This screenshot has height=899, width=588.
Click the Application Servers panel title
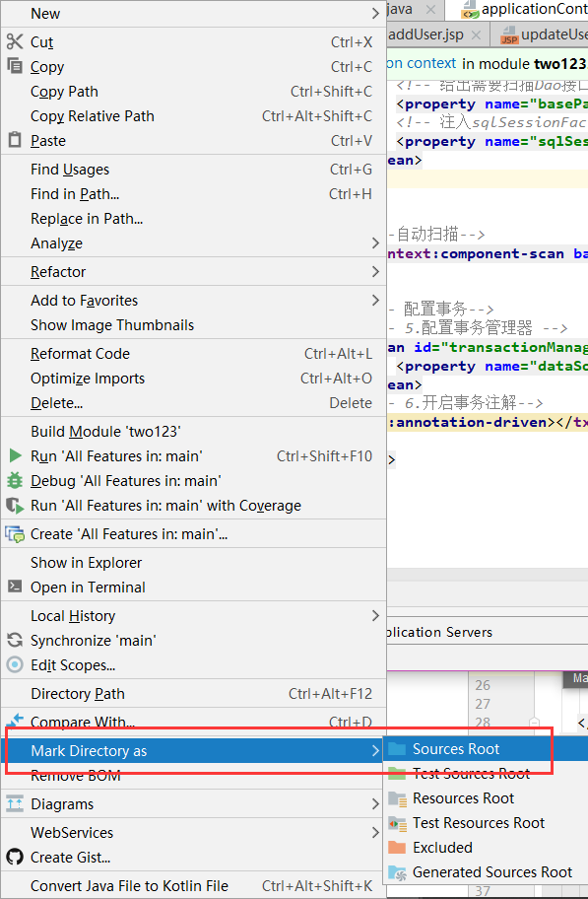click(439, 632)
